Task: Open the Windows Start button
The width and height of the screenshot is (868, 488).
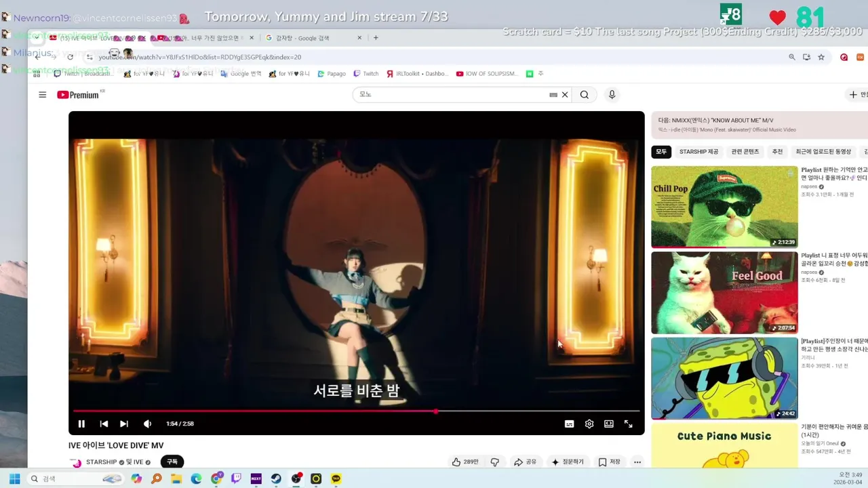Action: pyautogui.click(x=14, y=479)
